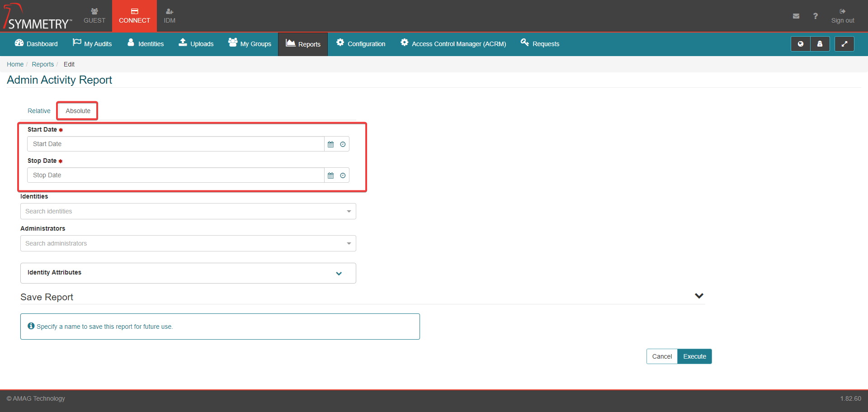868x412 pixels.
Task: Open the Stop Date clock icon
Action: coord(343,175)
